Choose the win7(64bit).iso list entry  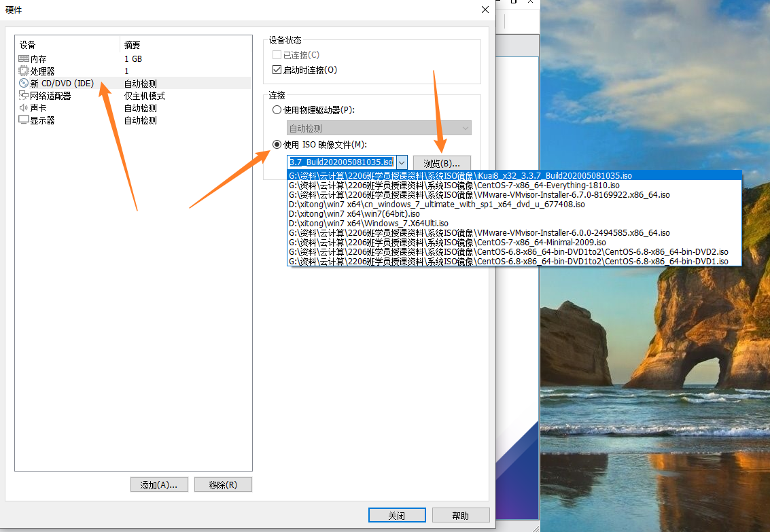click(354, 213)
